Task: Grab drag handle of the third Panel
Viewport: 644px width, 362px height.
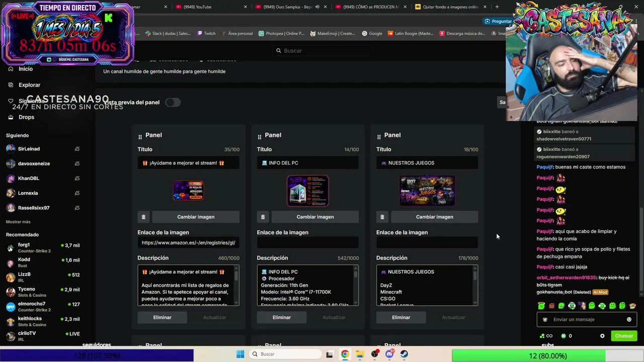Action: pos(379,137)
